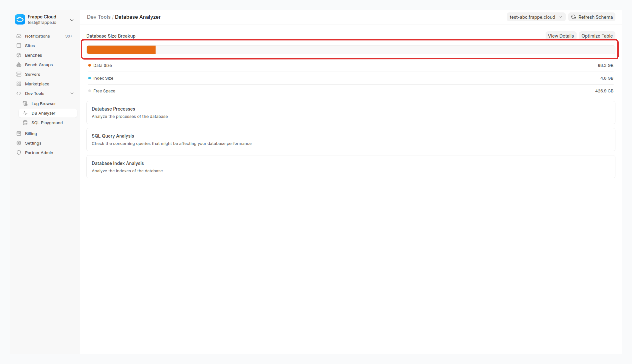Click the Marketplace grid icon
The height and width of the screenshot is (364, 632).
point(19,84)
